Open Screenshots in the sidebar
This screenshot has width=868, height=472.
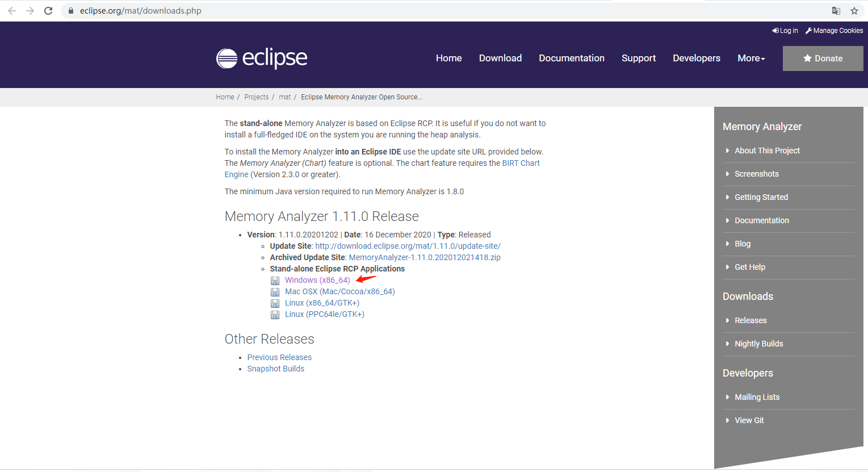(x=757, y=174)
